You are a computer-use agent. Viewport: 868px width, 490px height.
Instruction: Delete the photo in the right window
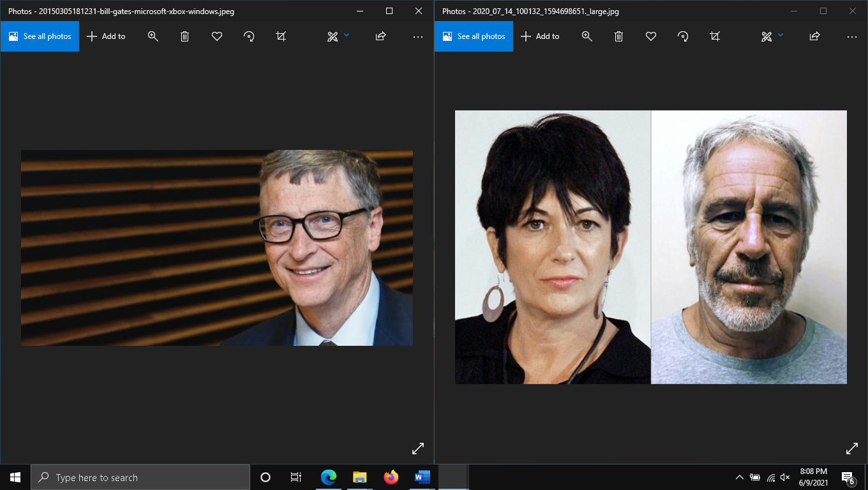[x=619, y=36]
